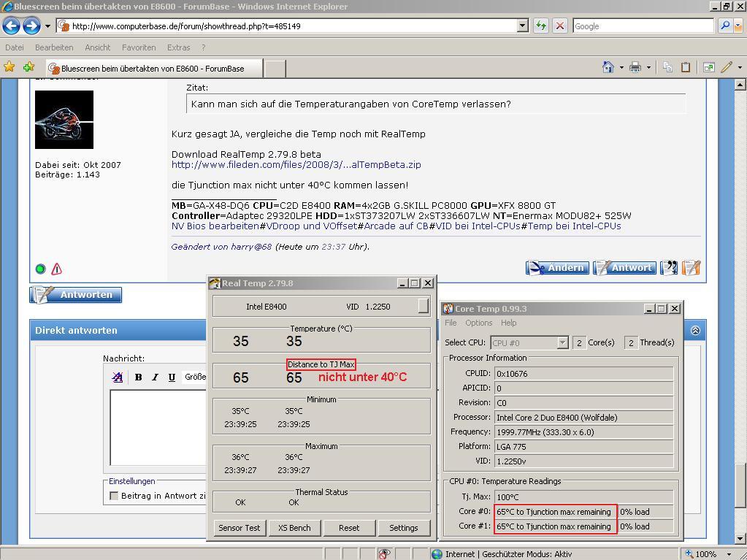Click the Copy icon in the command bar

pyautogui.click(x=668, y=67)
